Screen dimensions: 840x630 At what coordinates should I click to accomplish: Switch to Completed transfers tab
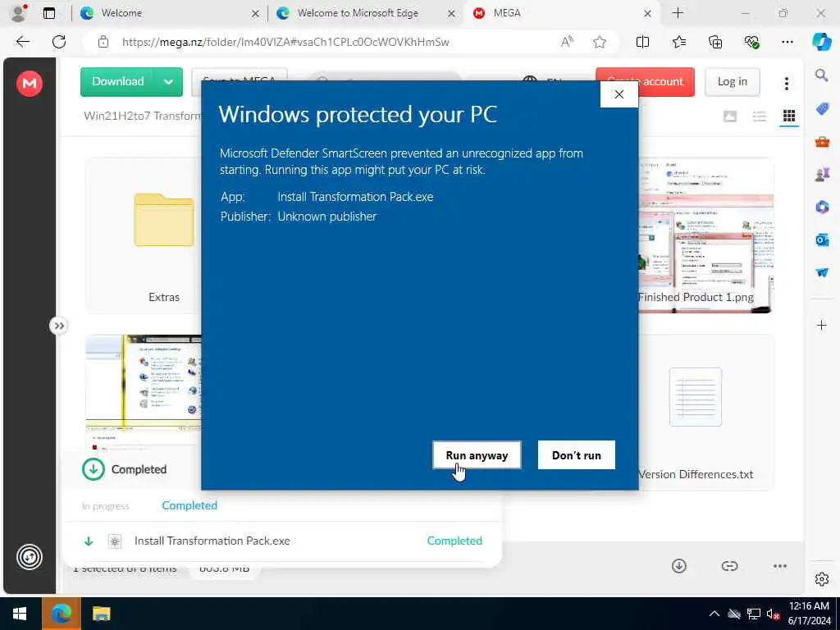pos(189,505)
